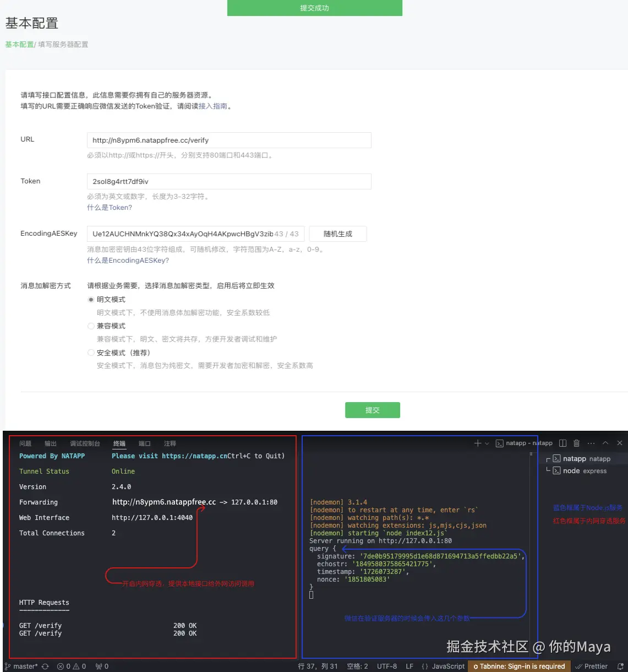Click the green 提交 submit button
The width and height of the screenshot is (628, 672).
click(x=373, y=410)
